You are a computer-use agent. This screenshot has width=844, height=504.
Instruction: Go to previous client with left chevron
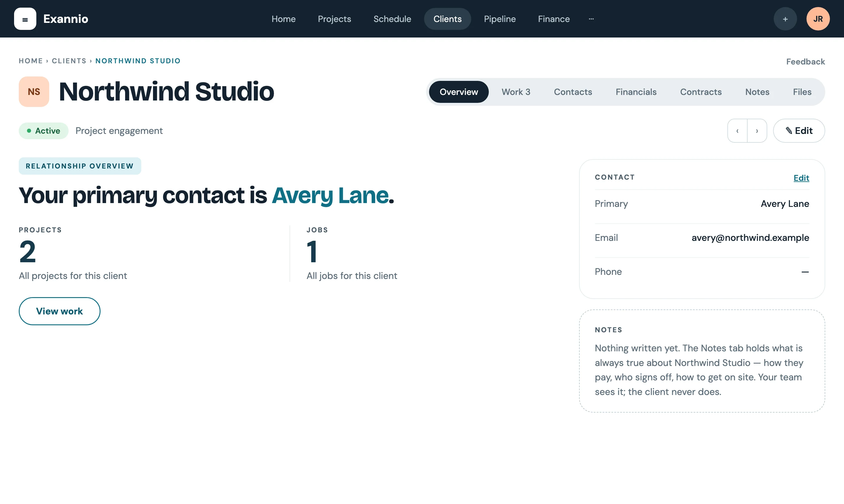tap(737, 131)
